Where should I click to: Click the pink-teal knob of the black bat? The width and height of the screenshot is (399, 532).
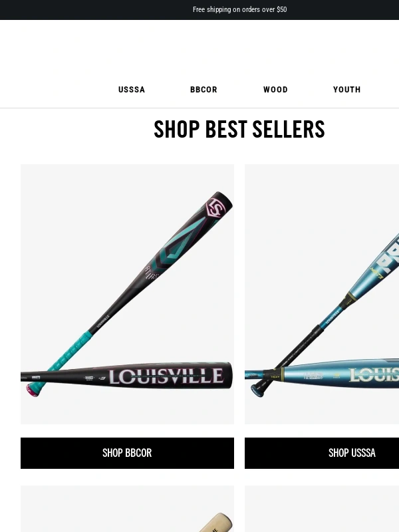33,391
